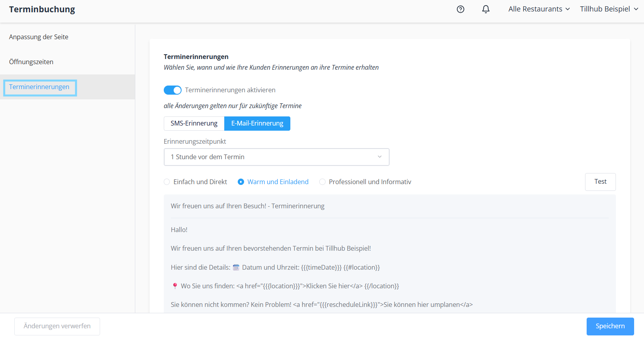Viewport: 644px width, 337px height.
Task: Expand the Alle Restaurants dropdown
Action: click(539, 9)
